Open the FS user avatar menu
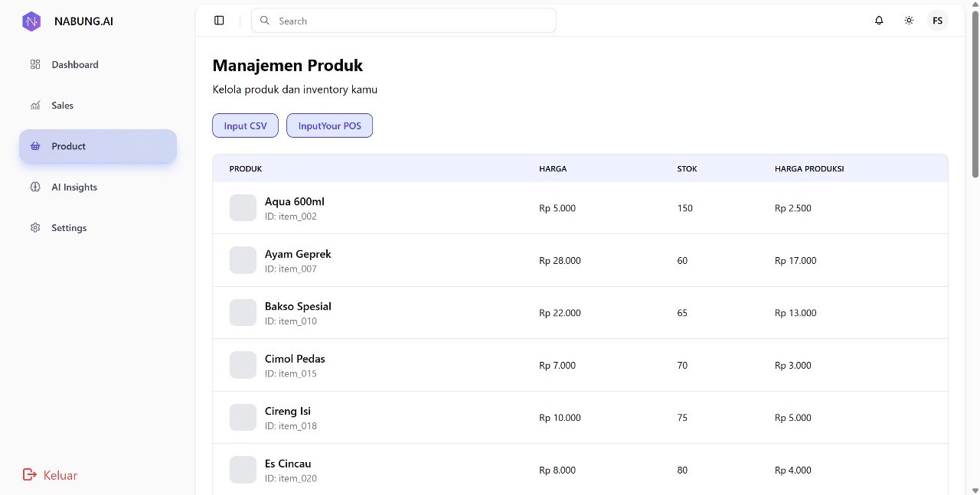Viewport: 980px width, 495px height. (937, 21)
